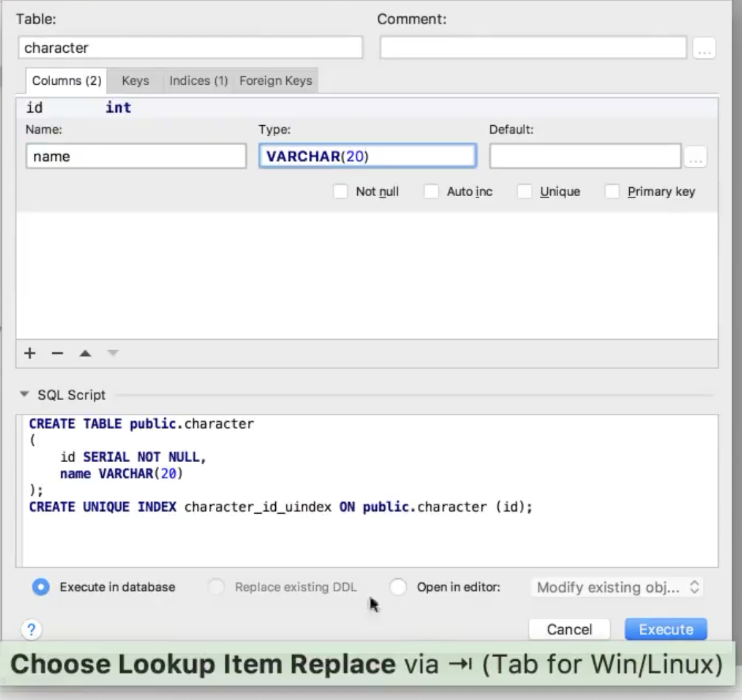This screenshot has width=742, height=700.
Task: Click the move column down arrow
Action: coord(113,353)
